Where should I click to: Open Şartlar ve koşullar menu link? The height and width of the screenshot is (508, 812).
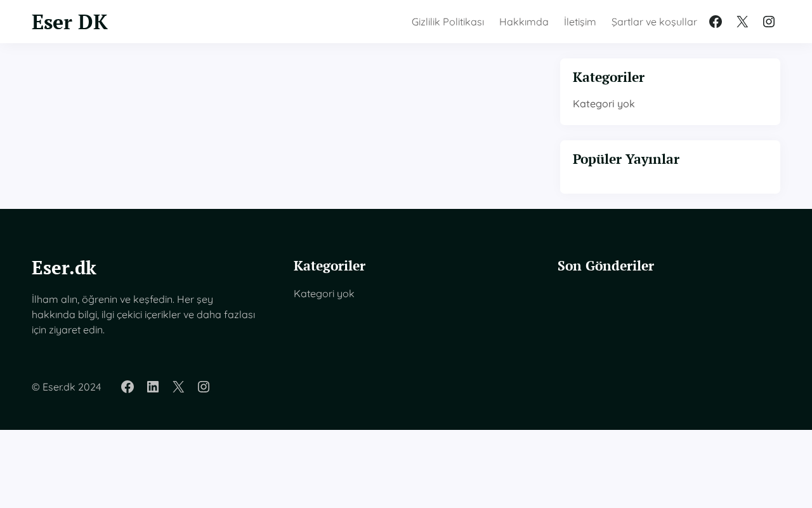tap(654, 22)
